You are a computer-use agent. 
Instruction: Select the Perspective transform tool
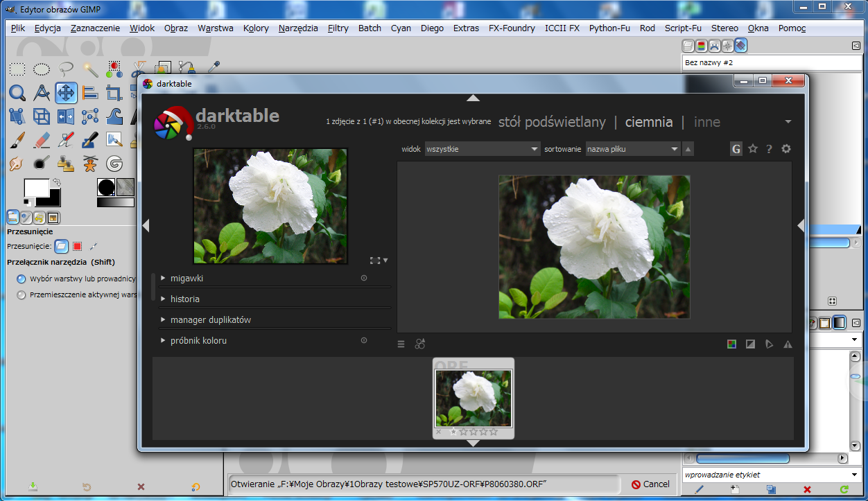pos(42,116)
